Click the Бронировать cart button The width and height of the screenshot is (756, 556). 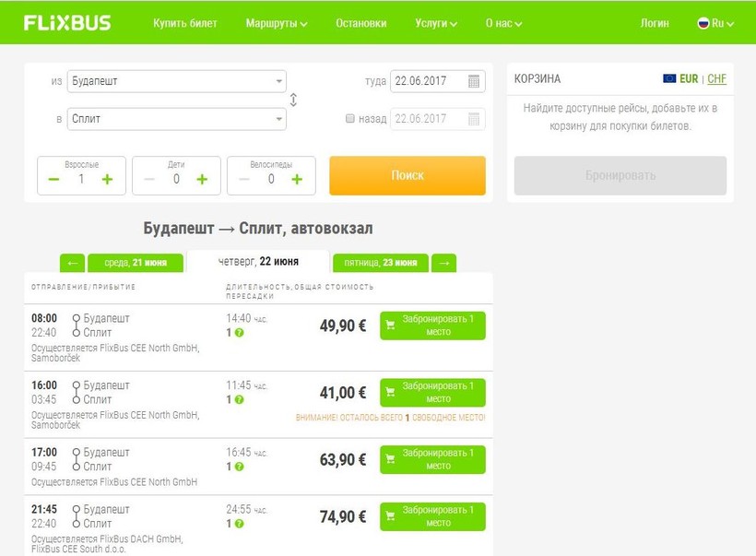(x=620, y=175)
